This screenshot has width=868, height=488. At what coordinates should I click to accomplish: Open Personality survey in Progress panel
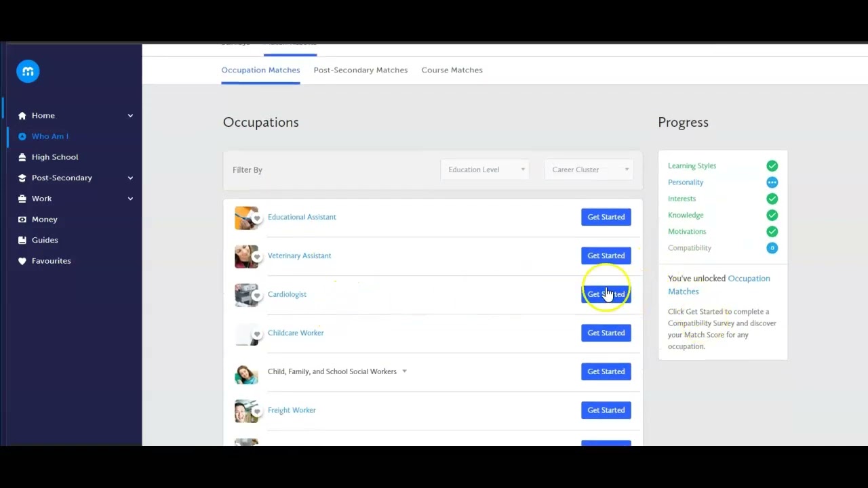[686, 182]
